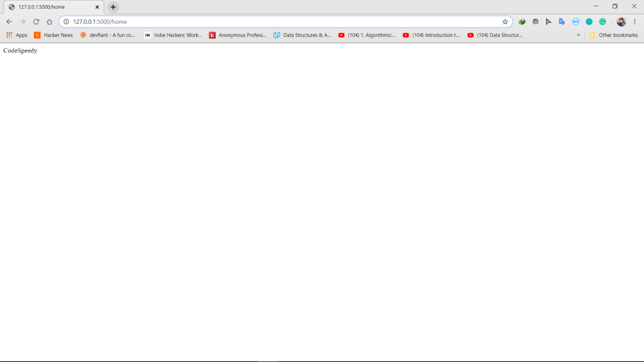
Task: Open the Hacker News bookmark
Action: point(53,35)
